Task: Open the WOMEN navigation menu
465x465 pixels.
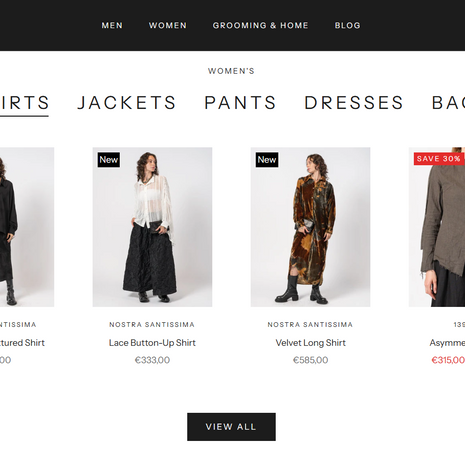Action: pyautogui.click(x=168, y=25)
